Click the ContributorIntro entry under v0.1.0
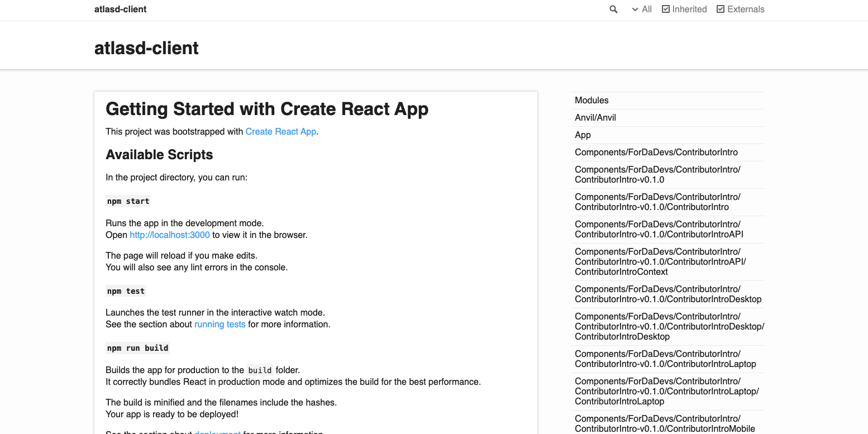Screen dimensions: 868x434 657,202
